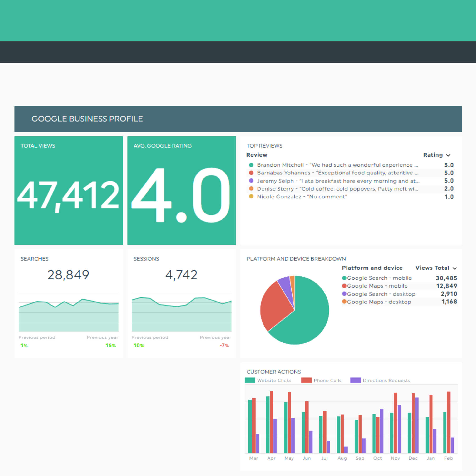Viewport: 476px width, 476px height.
Task: Click Google Maps - mobile red dot
Action: [x=344, y=286]
